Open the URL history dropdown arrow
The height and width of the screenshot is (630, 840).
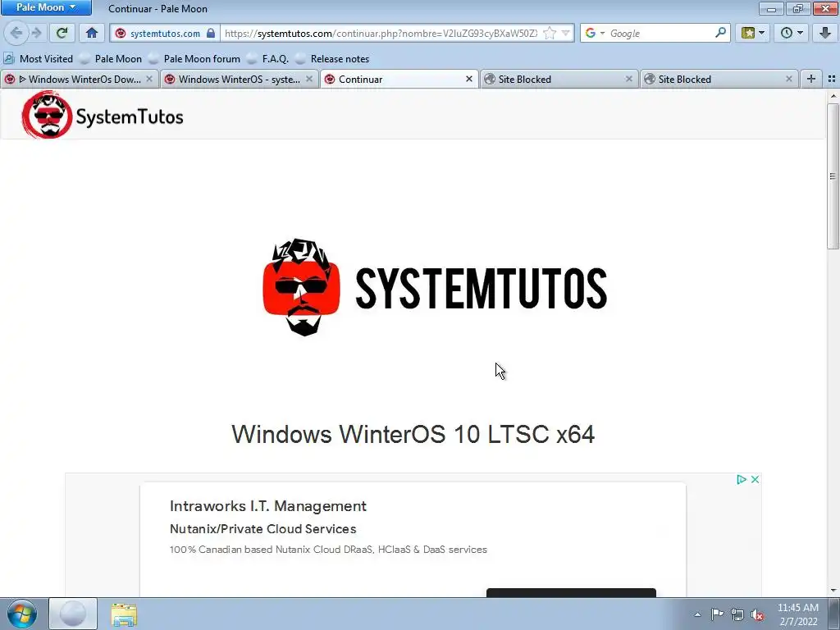(x=566, y=33)
